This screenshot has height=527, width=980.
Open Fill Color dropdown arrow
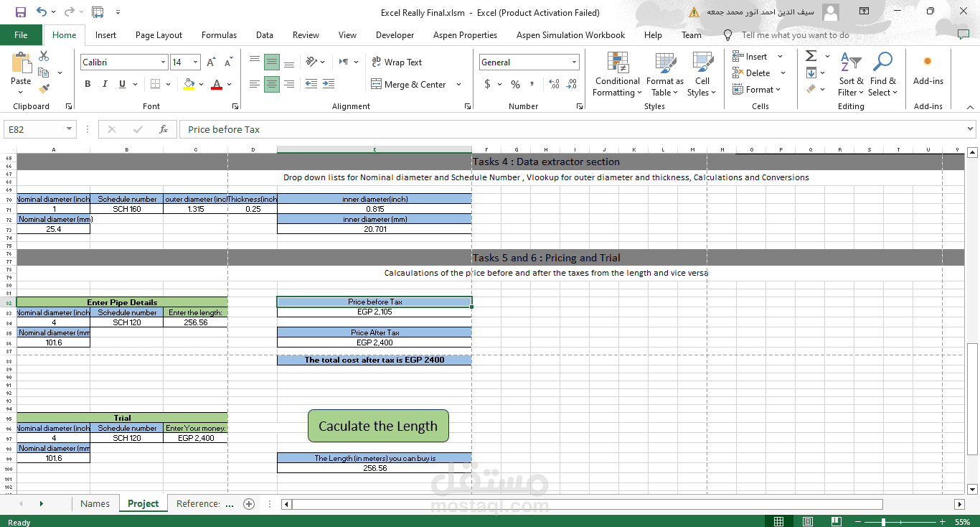pyautogui.click(x=201, y=84)
